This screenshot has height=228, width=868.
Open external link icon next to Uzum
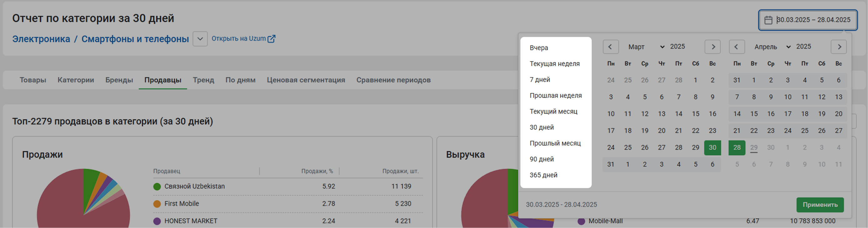point(271,39)
